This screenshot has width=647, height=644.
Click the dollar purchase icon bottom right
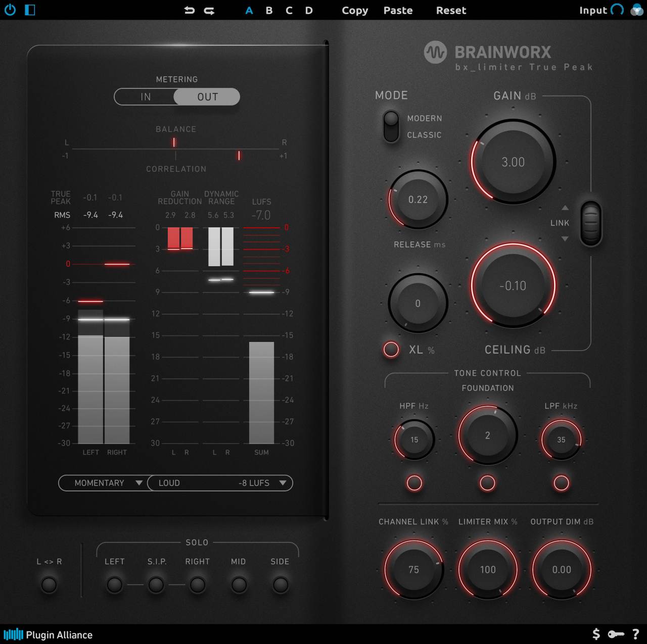[595, 634]
